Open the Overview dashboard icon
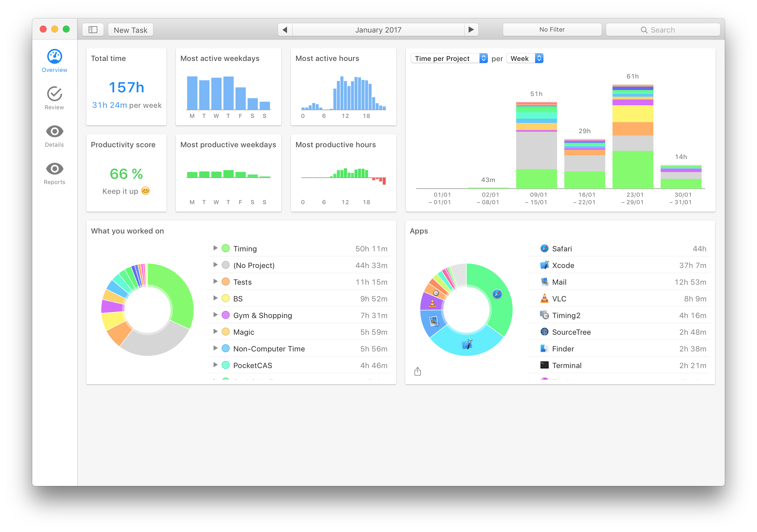This screenshot has height=532, width=757. pyautogui.click(x=54, y=57)
